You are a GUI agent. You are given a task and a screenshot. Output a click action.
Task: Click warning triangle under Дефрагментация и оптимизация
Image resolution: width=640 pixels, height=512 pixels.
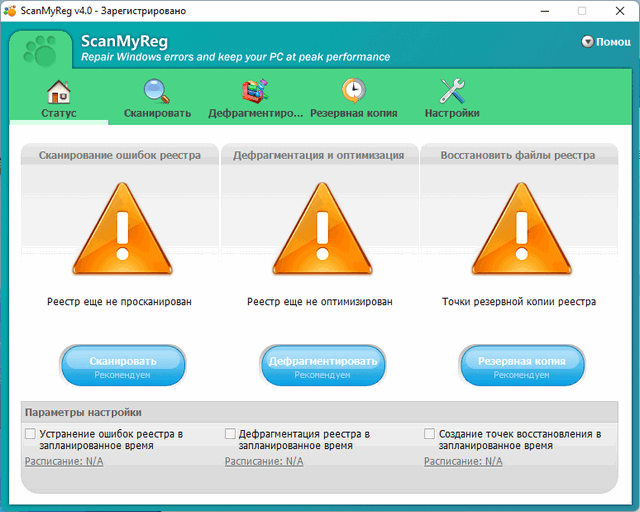[322, 229]
